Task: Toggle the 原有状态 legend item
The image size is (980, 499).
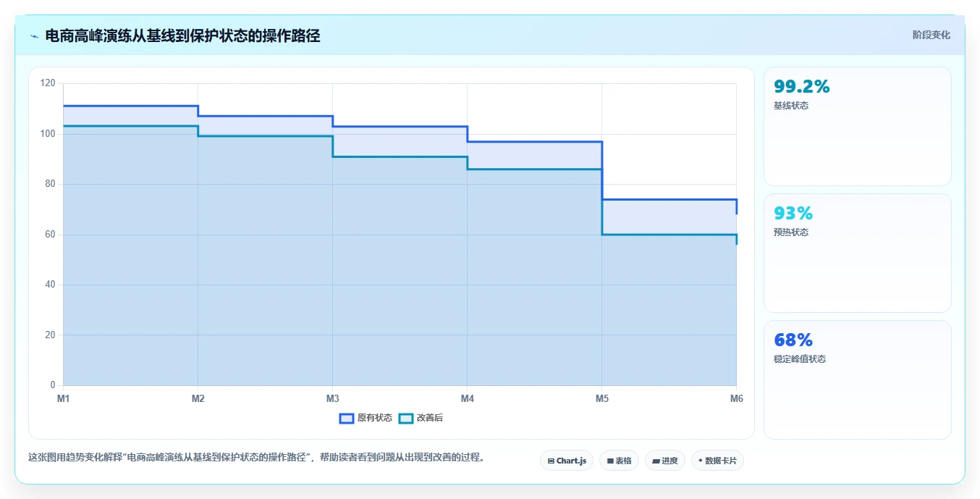Action: click(x=366, y=418)
